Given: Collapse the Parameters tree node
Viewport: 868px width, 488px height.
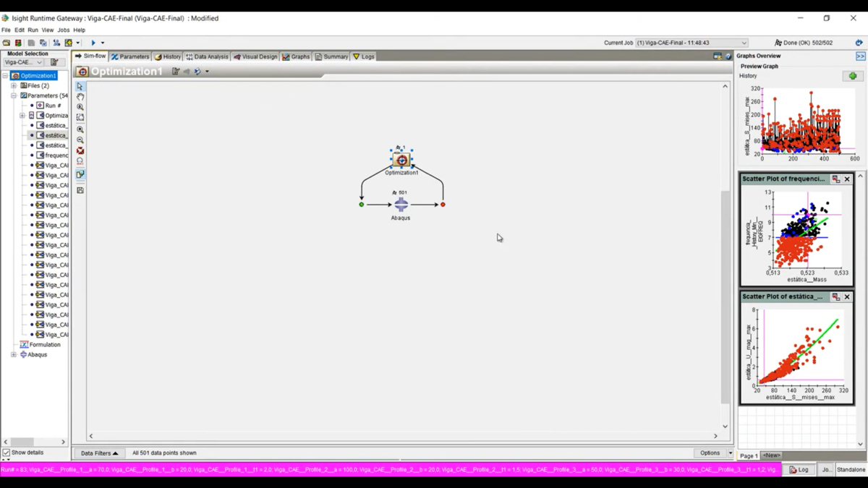Looking at the screenshot, I should [x=14, y=95].
